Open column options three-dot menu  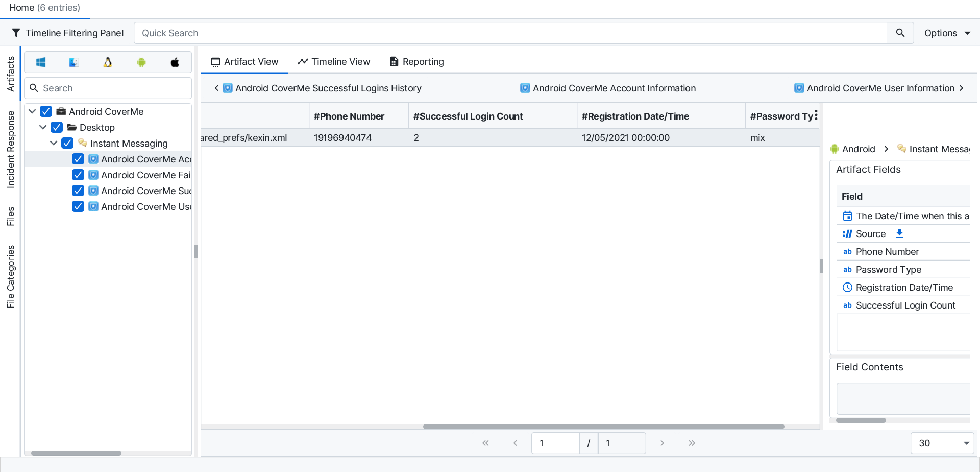click(816, 115)
